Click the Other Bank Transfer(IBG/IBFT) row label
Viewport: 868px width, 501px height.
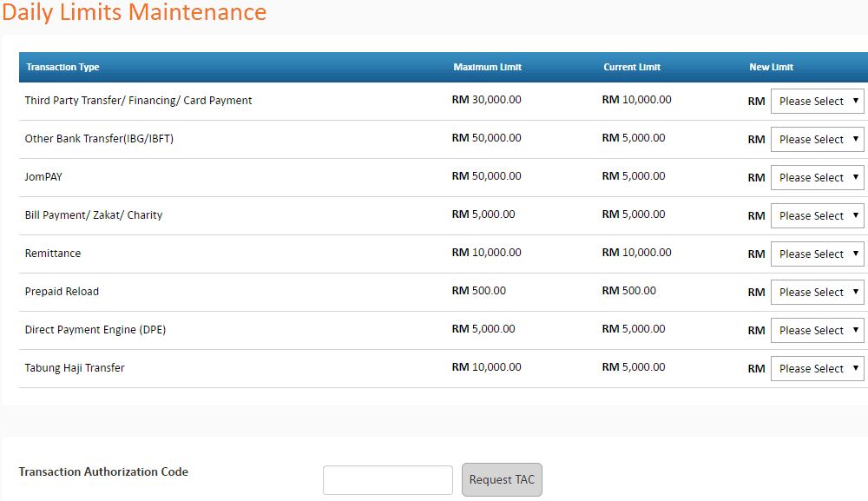99,139
